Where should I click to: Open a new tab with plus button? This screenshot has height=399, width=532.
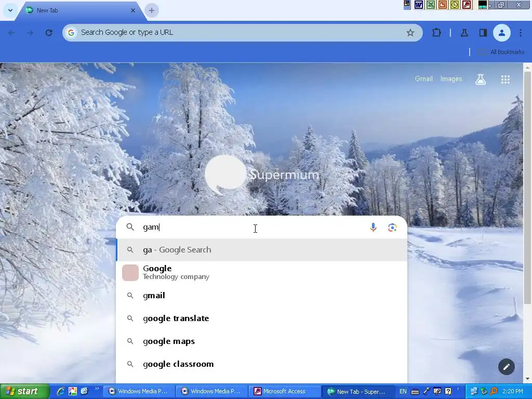point(152,10)
